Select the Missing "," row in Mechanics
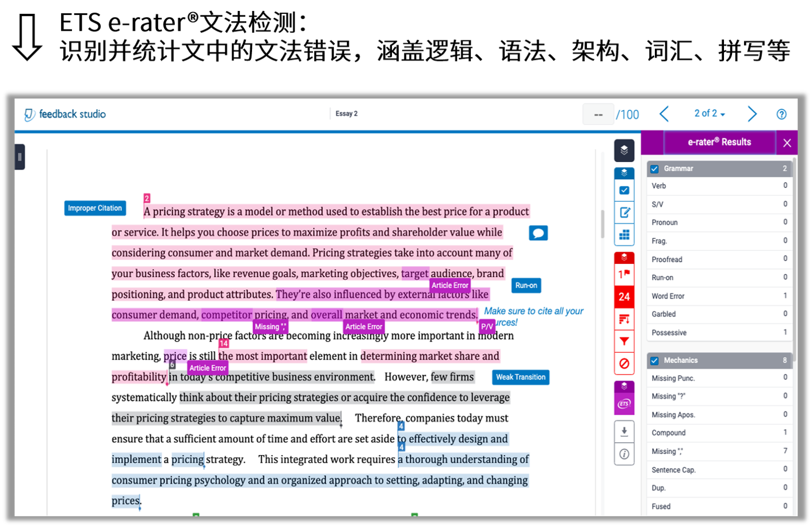This screenshot has width=812, height=527. (x=719, y=451)
